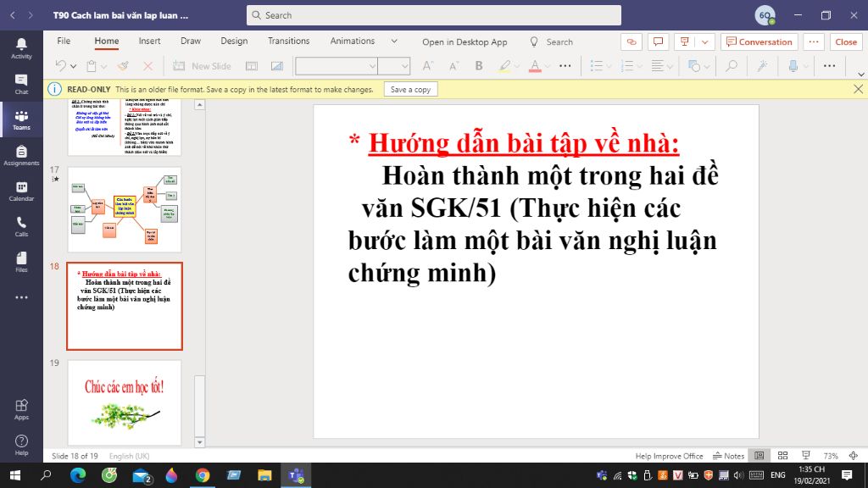Viewport: 868px width, 488px height.
Task: Click the Comments speech bubble icon
Action: coord(658,42)
